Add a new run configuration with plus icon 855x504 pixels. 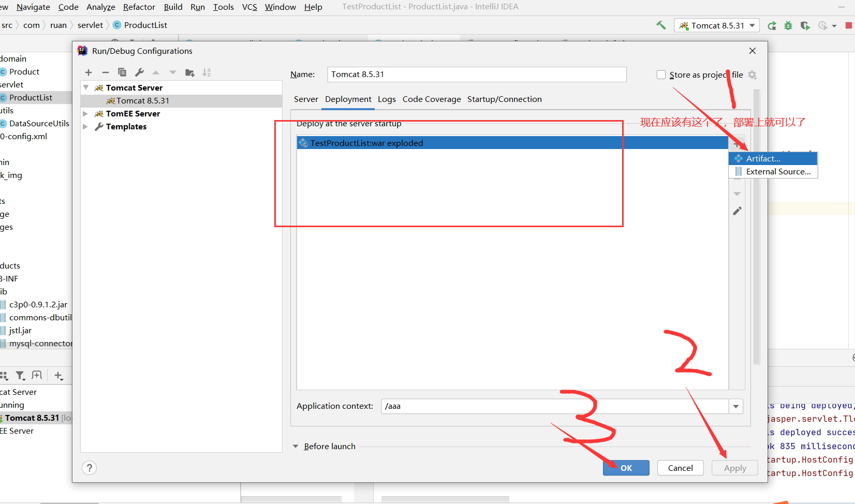[x=89, y=72]
